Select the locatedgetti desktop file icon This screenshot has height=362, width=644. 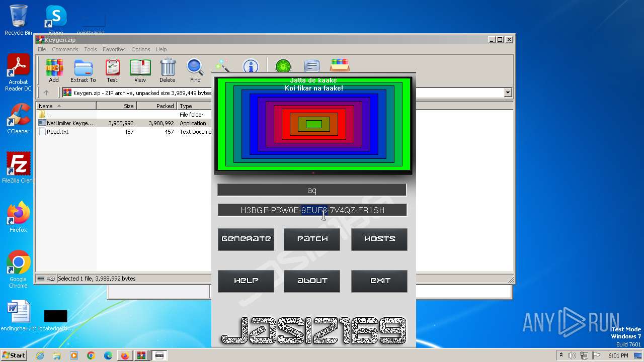tap(55, 320)
